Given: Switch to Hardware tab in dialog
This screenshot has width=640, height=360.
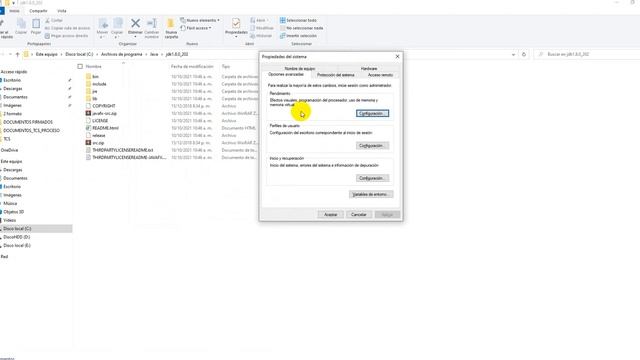Looking at the screenshot, I should click(369, 69).
